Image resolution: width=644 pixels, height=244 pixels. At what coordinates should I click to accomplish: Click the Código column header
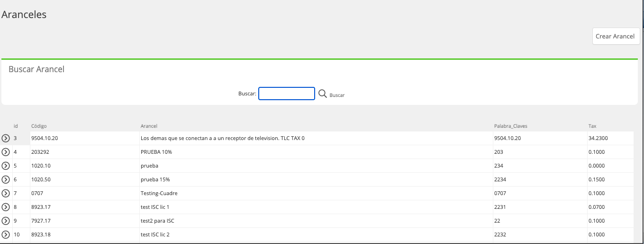[x=39, y=126]
